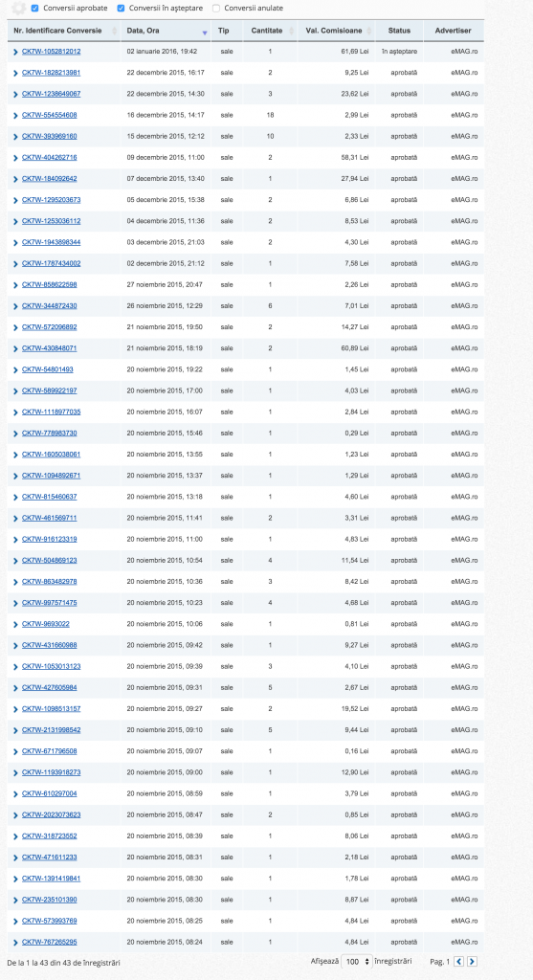This screenshot has width=533, height=980.
Task: Click the chevron icon beside CK7W-997571475
Action: tap(15, 603)
